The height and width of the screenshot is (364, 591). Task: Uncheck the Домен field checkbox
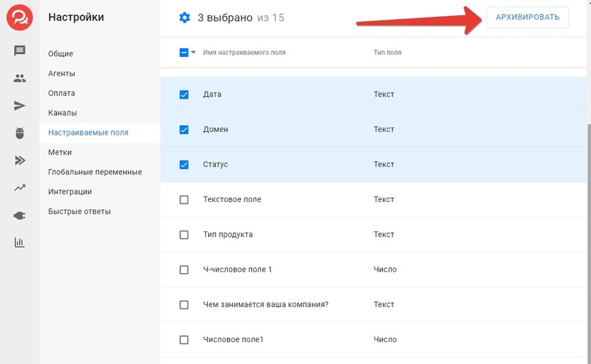click(x=184, y=130)
